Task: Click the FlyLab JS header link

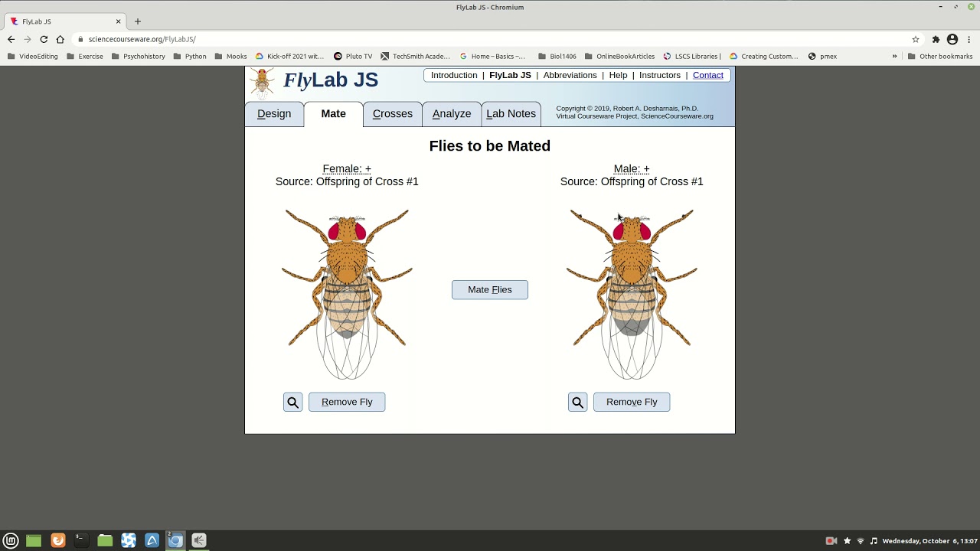Action: tap(510, 75)
